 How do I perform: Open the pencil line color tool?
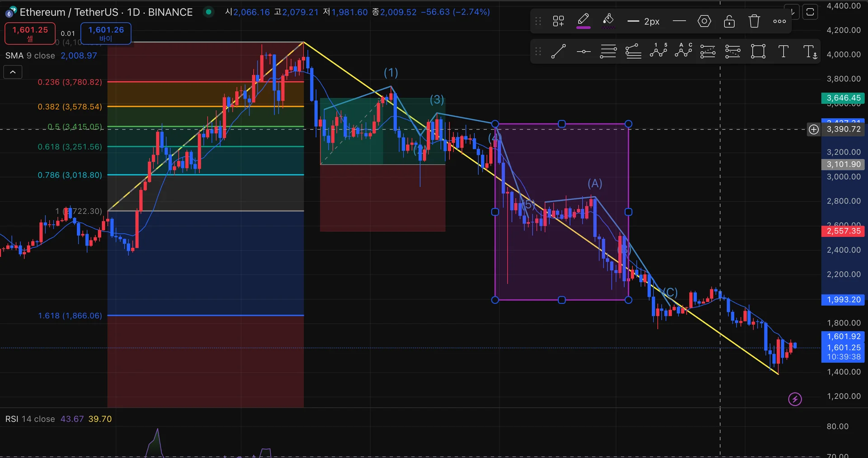[583, 21]
